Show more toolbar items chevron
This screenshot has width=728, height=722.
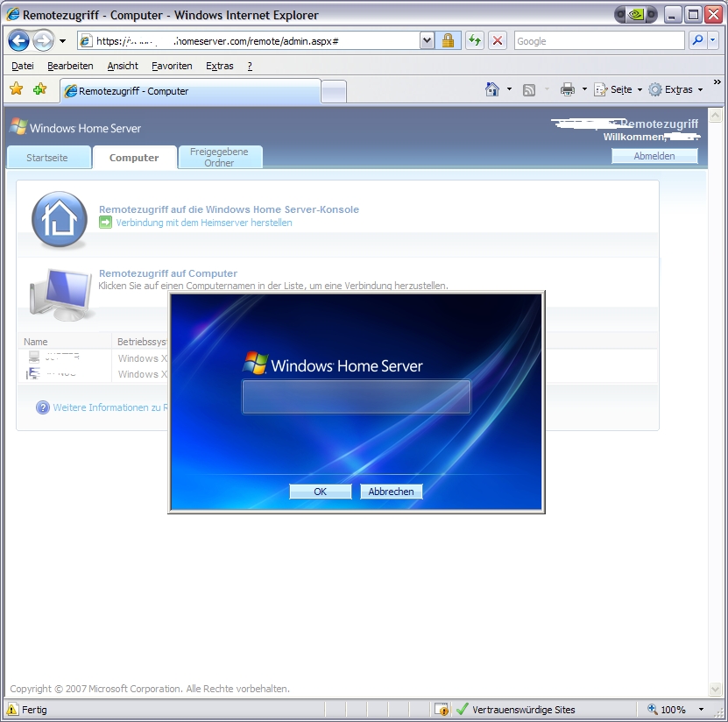pos(717,82)
